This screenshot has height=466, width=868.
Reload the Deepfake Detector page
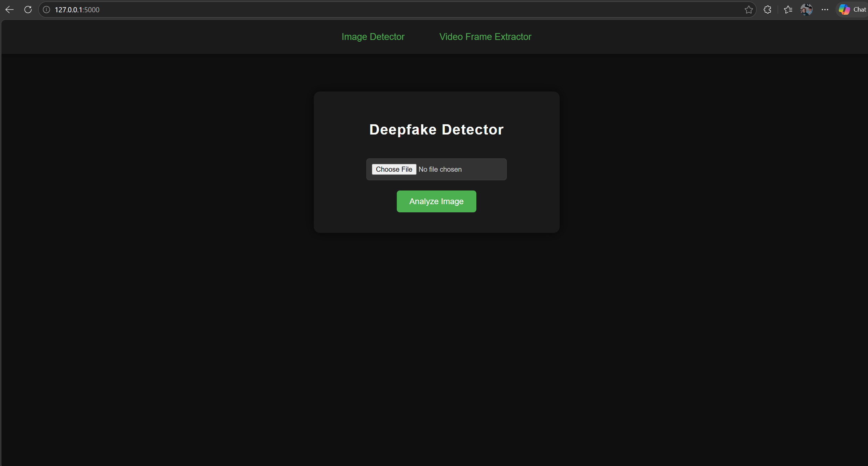click(x=28, y=9)
